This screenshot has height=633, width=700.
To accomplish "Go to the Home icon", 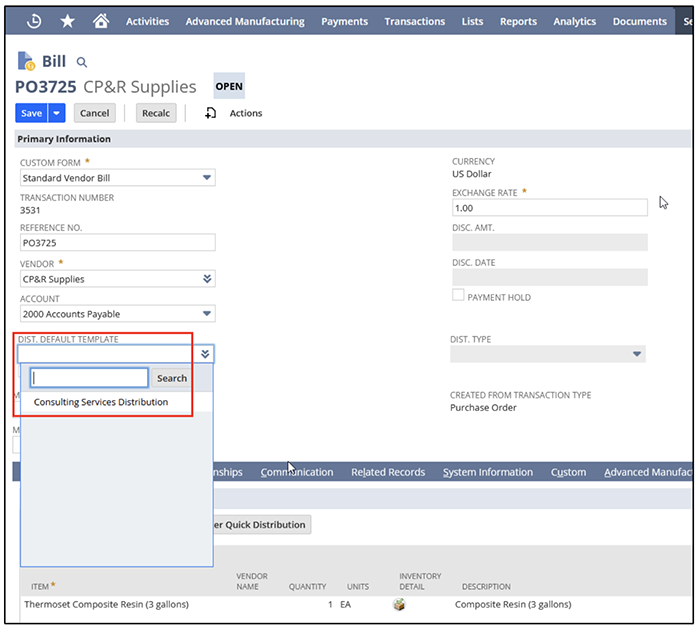I will [100, 21].
